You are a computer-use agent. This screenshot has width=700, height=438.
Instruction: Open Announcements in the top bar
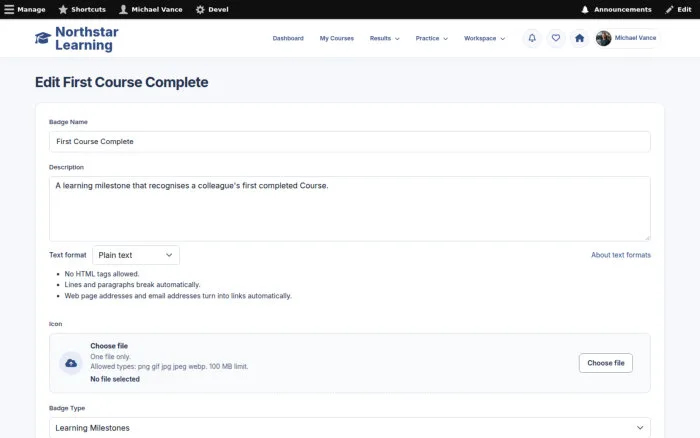(616, 9)
